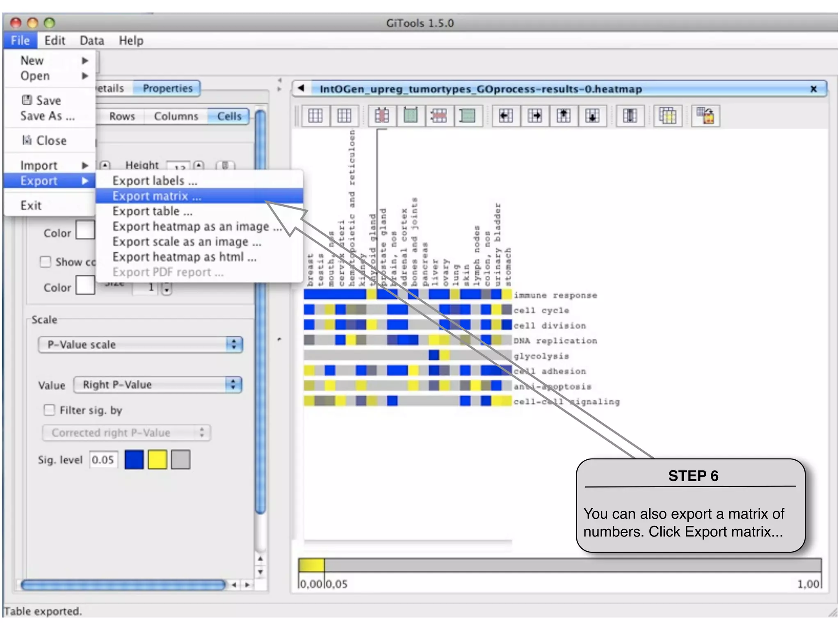Screen dimensions: 840x630
Task: Click the move column left icon
Action: pos(506,116)
